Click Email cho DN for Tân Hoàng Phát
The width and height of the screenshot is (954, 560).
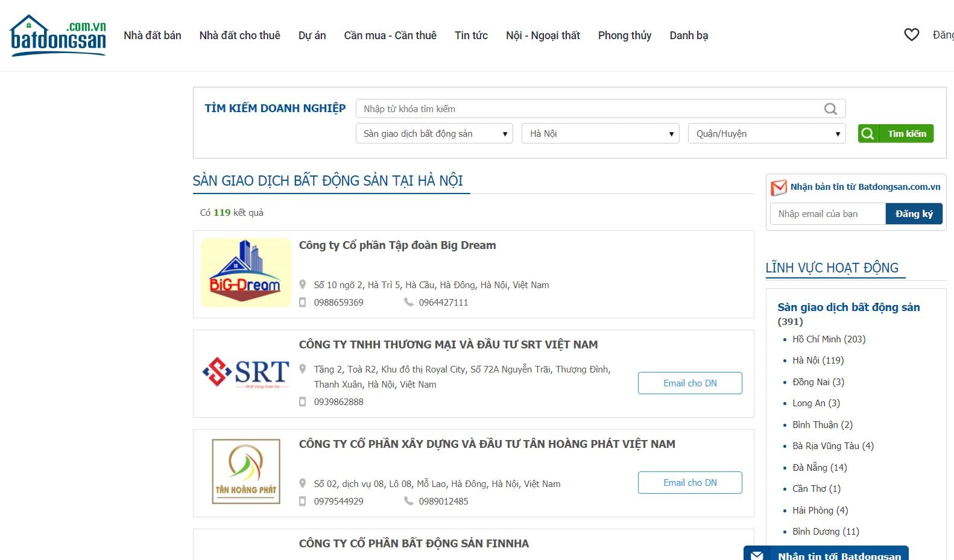[690, 483]
